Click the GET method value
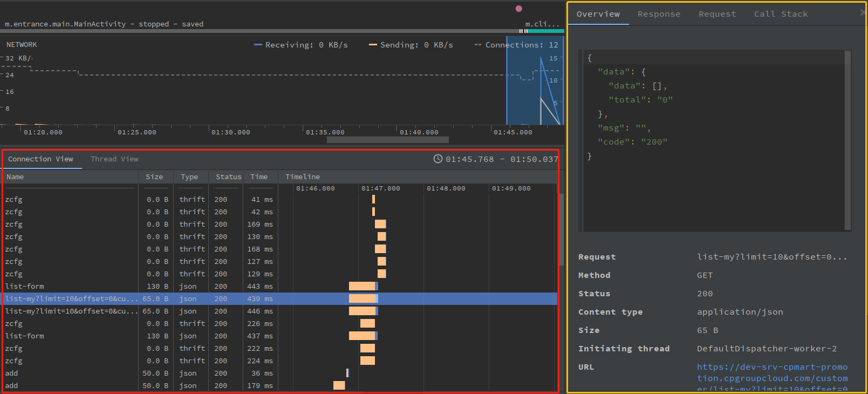The image size is (868, 394). coord(705,275)
